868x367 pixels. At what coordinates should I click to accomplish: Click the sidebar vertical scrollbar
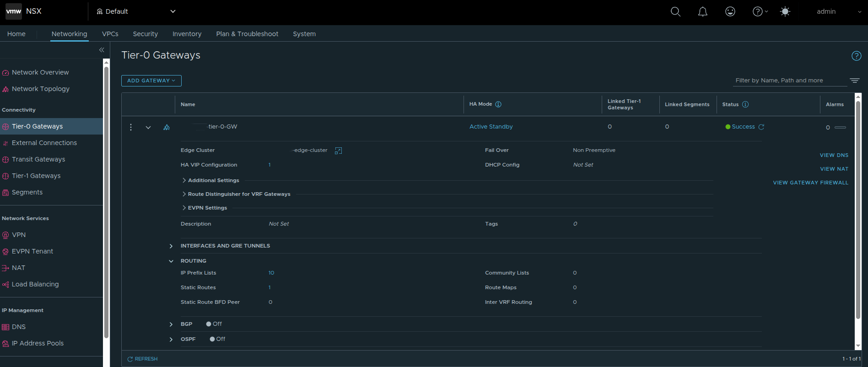tap(106, 202)
